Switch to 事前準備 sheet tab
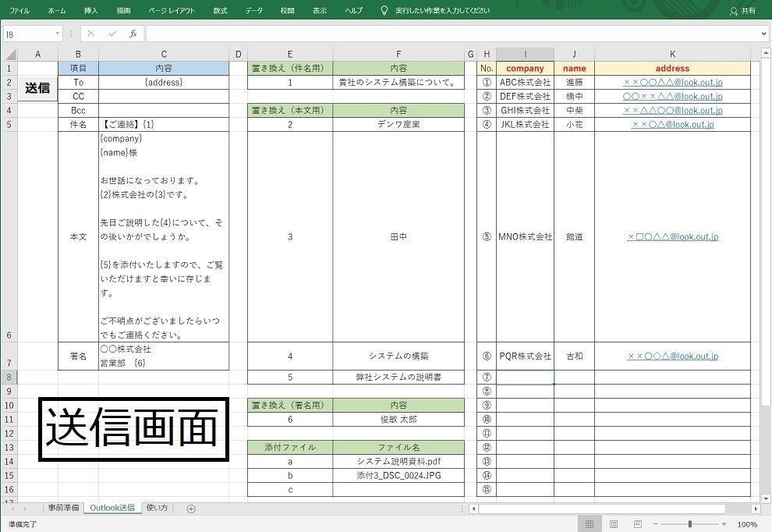772x532 pixels. click(63, 508)
